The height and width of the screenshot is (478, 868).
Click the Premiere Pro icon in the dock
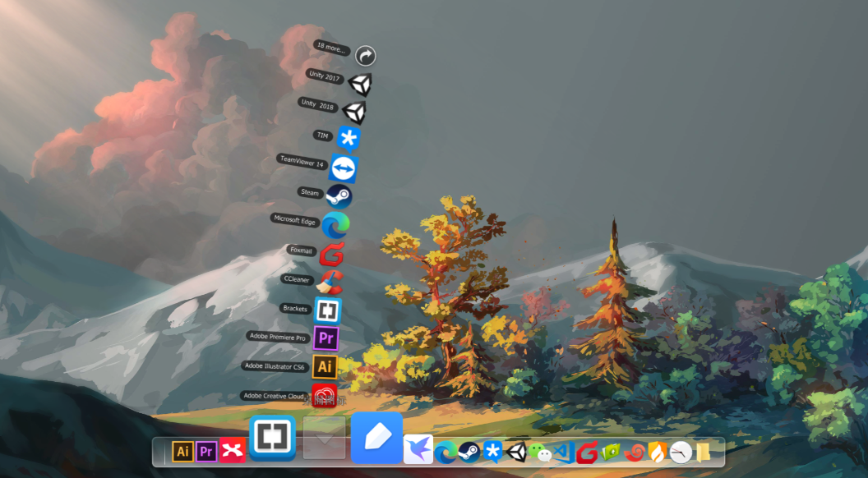[206, 452]
